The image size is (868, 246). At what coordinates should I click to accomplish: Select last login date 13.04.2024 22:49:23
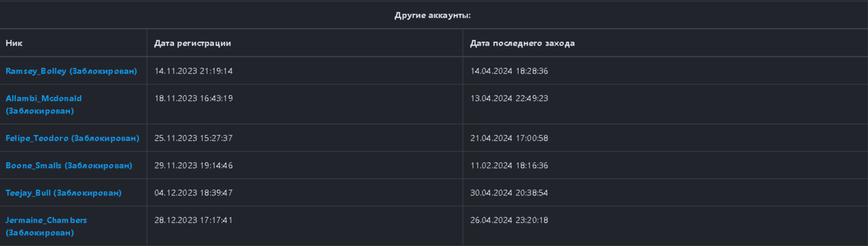tap(509, 98)
